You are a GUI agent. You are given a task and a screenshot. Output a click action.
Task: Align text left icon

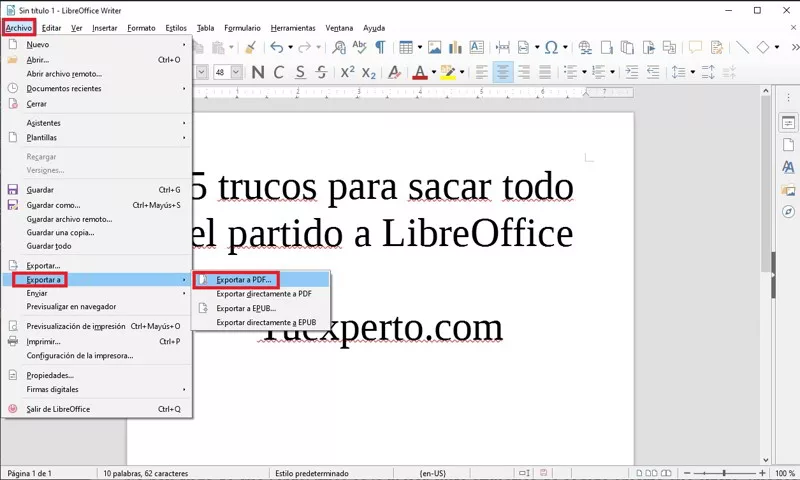[x=481, y=72]
